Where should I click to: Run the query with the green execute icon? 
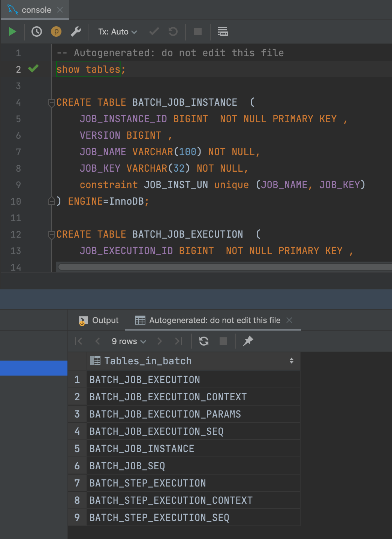(x=12, y=31)
